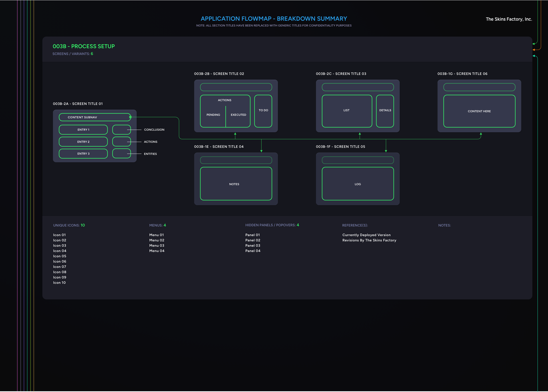
Task: Click the Executed section in Actions
Action: tap(238, 115)
